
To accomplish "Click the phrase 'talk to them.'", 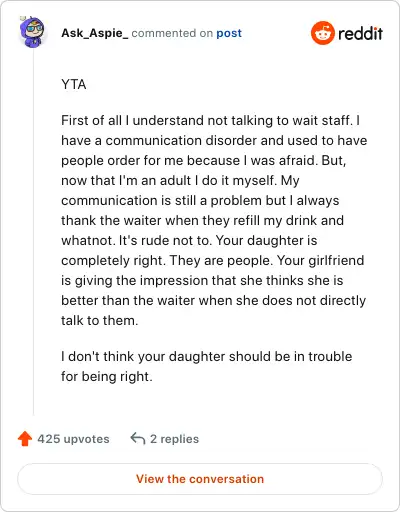I will (x=99, y=320).
